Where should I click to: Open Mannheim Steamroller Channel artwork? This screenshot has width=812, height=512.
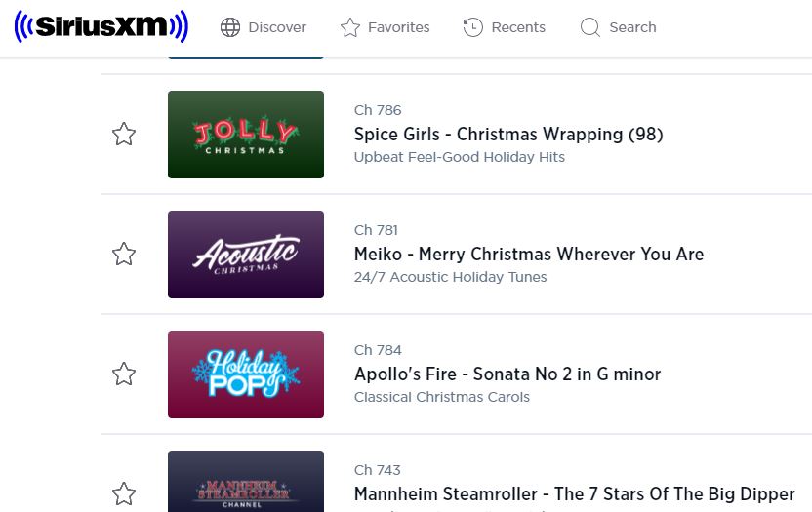246,482
